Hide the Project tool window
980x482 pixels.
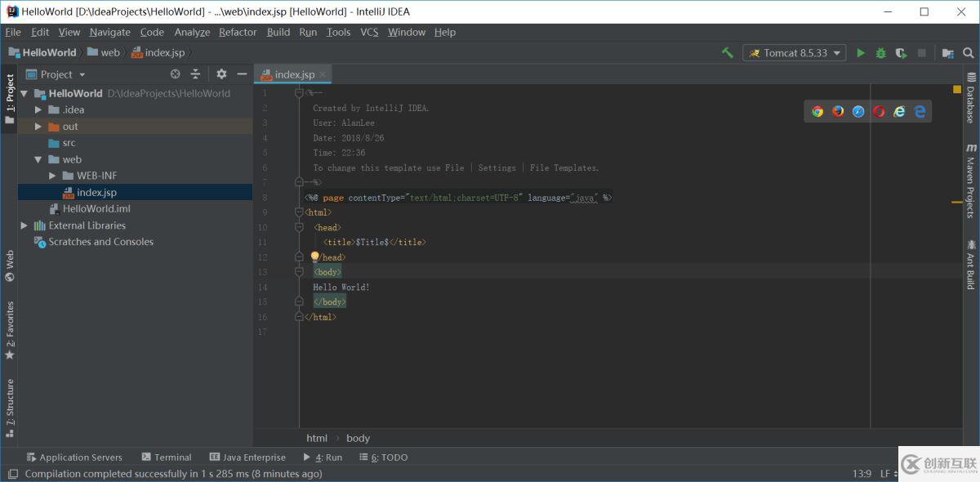(x=242, y=74)
